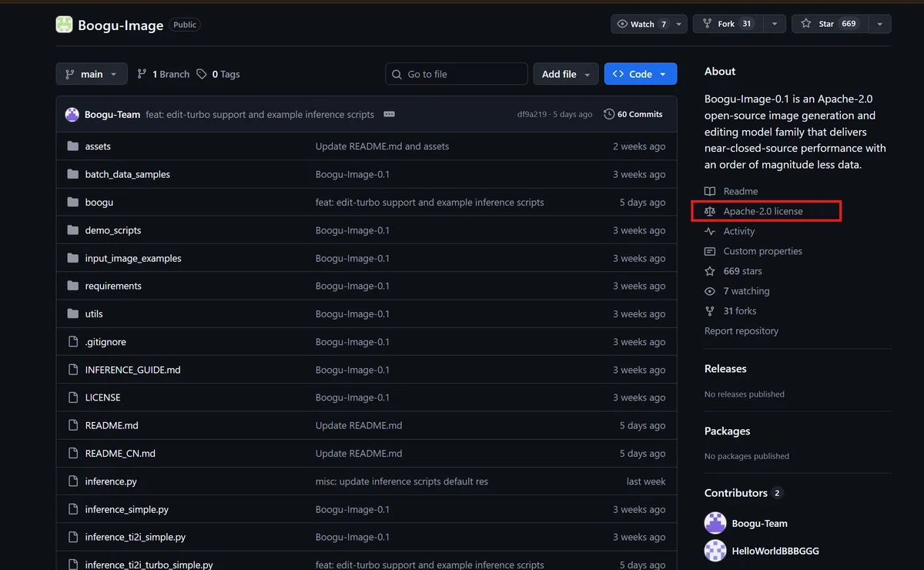
Task: Click the Custom properties note icon
Action: pos(710,251)
